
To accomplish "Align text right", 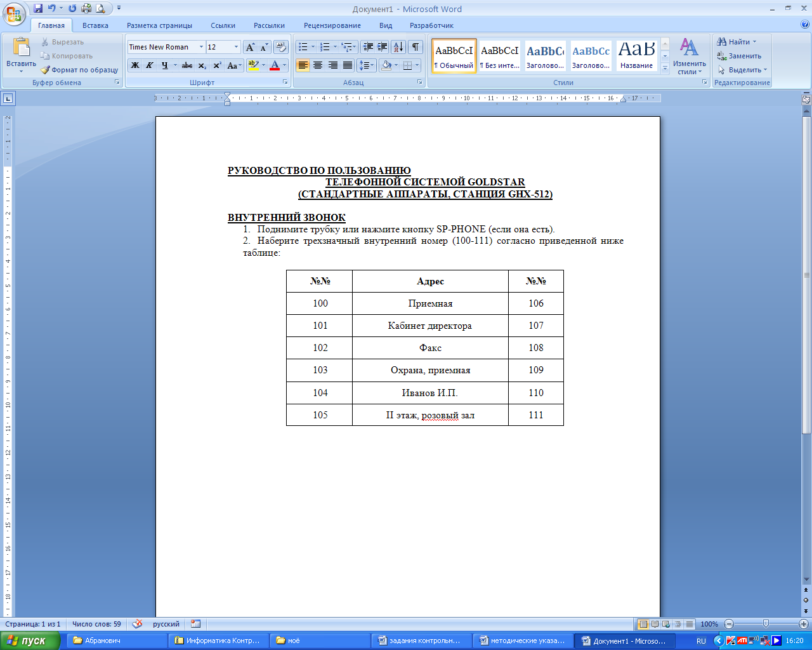I will click(x=332, y=65).
